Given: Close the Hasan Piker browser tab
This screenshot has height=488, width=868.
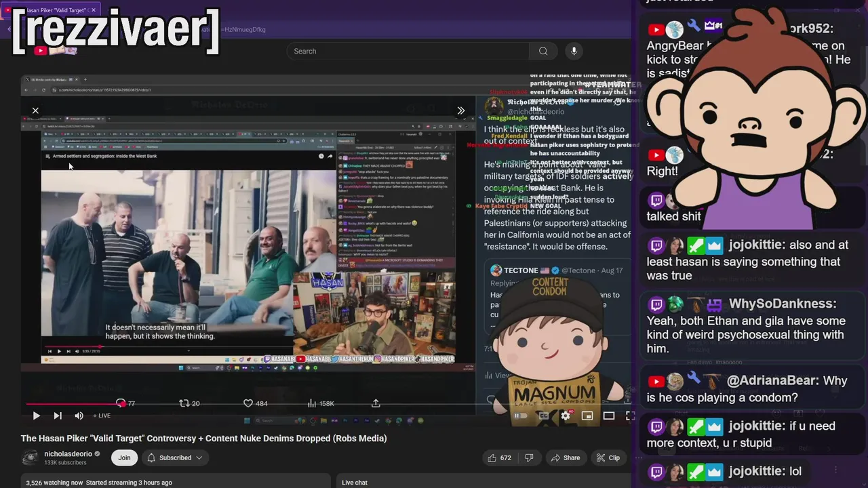Looking at the screenshot, I should point(93,10).
